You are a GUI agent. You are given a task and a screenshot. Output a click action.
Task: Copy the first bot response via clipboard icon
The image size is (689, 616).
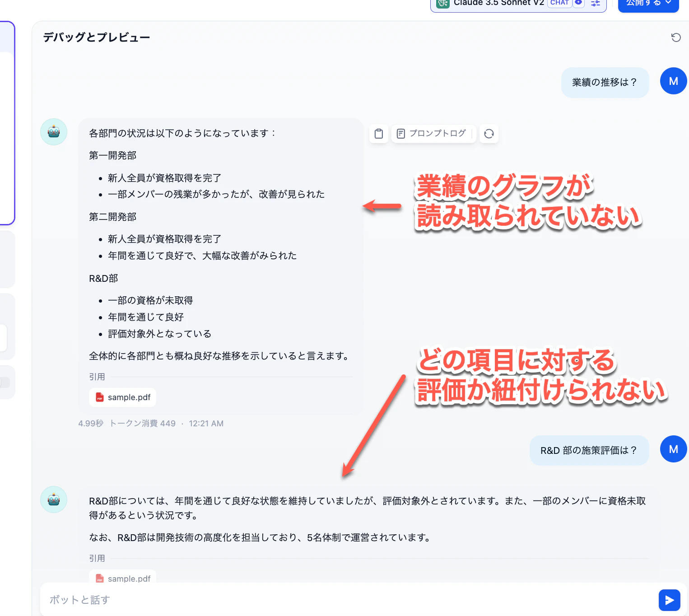[x=379, y=134]
